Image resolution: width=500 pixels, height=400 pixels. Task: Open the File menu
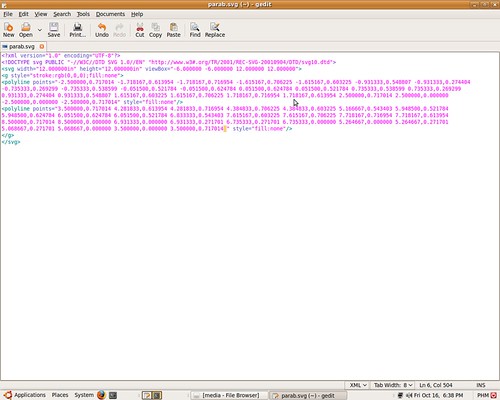click(8, 14)
